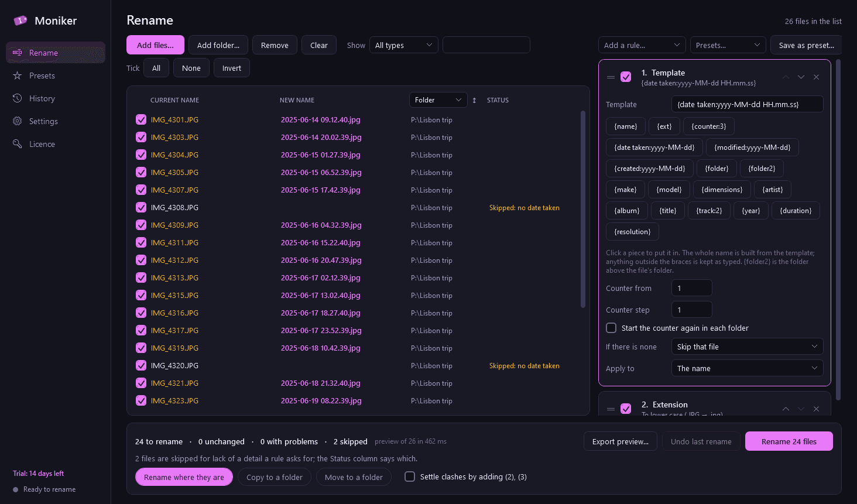Click into the Counter from field
857x504 pixels.
tap(691, 288)
